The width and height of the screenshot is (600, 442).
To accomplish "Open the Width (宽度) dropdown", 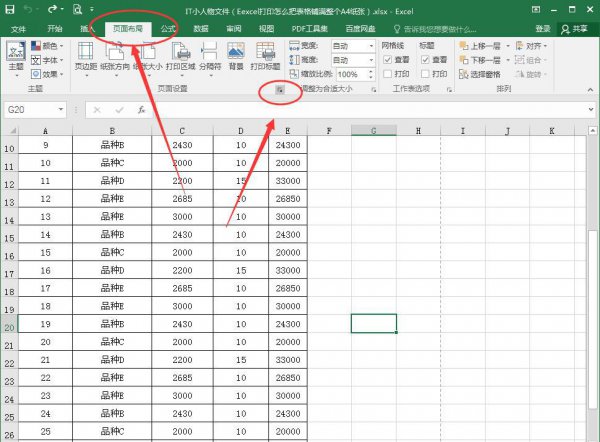I will coord(371,46).
